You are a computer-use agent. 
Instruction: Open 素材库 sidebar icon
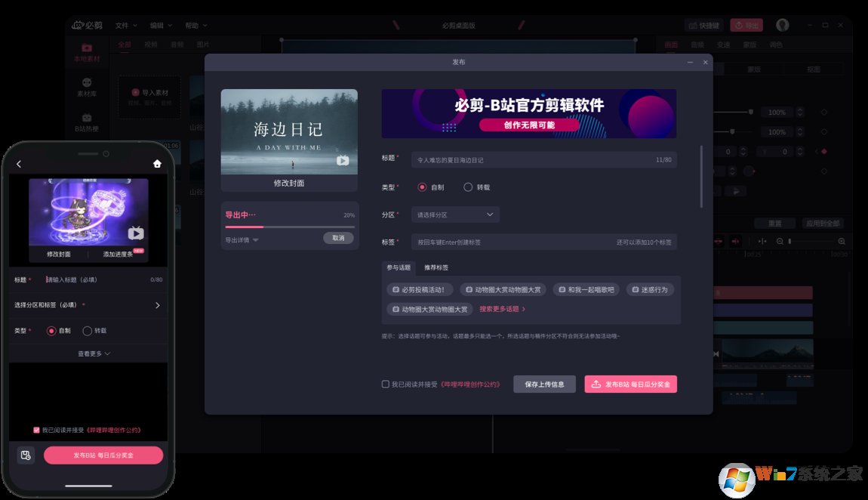click(x=87, y=88)
